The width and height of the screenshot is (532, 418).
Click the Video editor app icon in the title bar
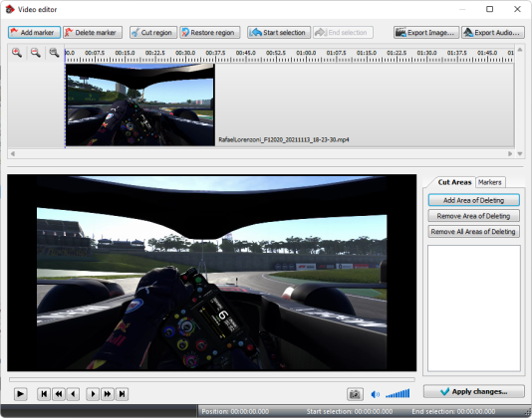point(10,9)
